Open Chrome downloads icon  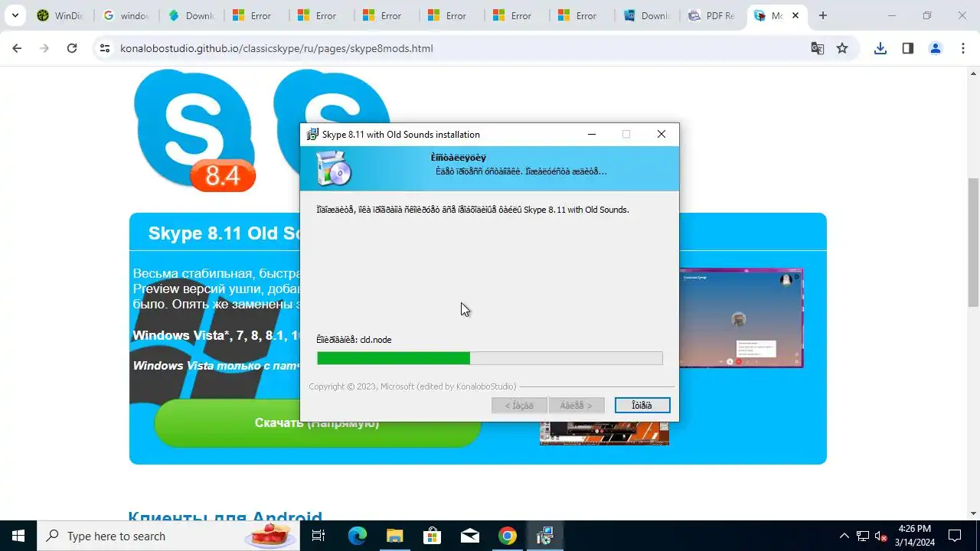point(880,48)
